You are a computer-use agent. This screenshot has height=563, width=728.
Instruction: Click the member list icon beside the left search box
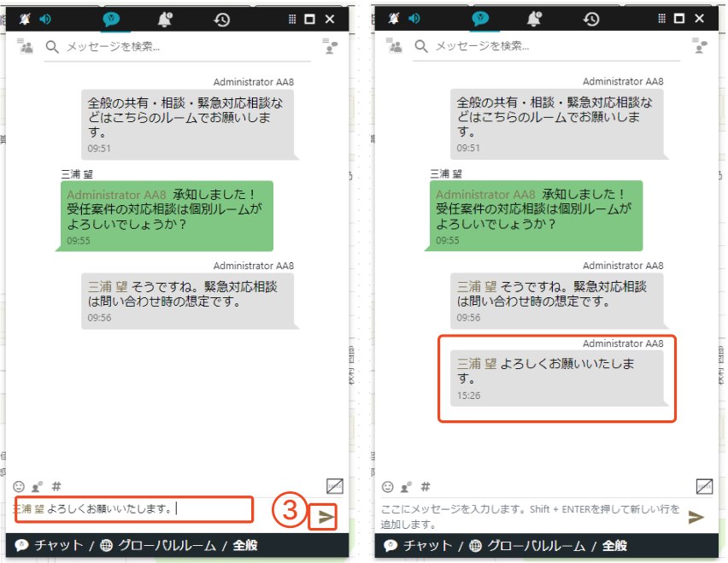click(25, 47)
